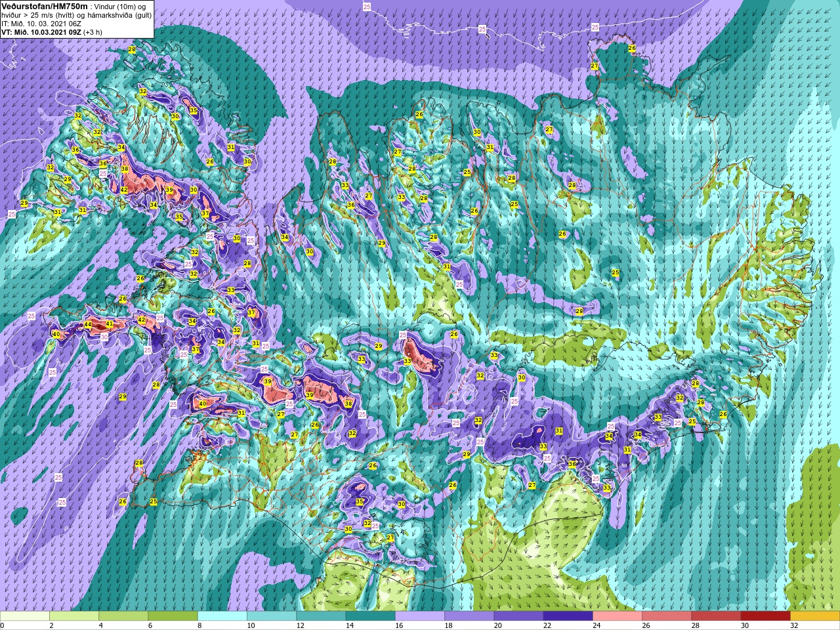Click the 'VT: Mið. 10.03.2021 09Z' line
The width and height of the screenshot is (840, 630).
point(41,32)
